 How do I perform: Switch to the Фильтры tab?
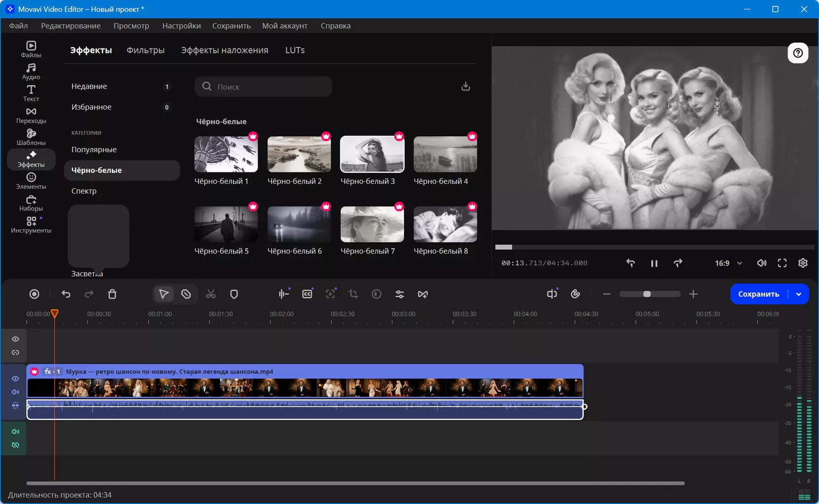tap(145, 50)
